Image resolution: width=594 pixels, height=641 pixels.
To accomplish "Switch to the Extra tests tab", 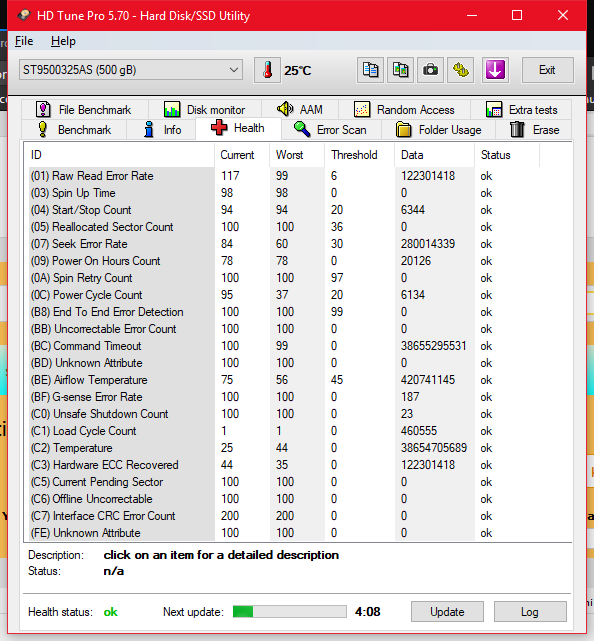I will coord(521,110).
